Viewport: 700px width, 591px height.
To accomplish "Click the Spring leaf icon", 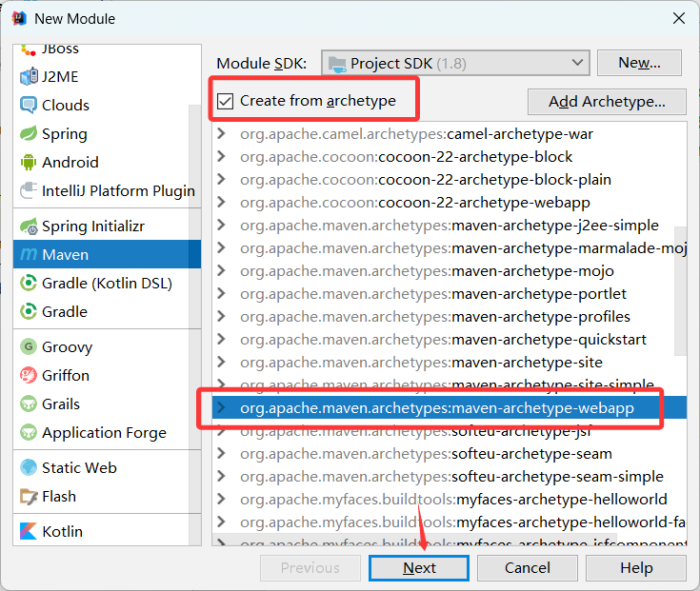I will 29,134.
